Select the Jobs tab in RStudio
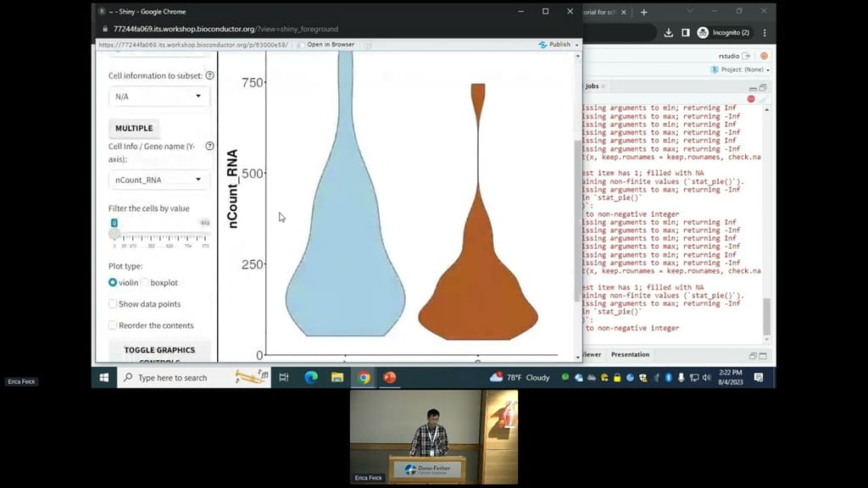Image resolution: width=868 pixels, height=488 pixels. [591, 86]
